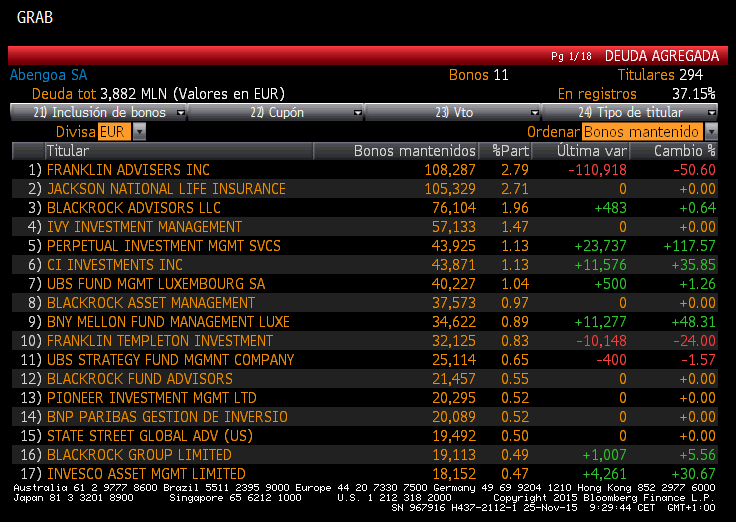The height and width of the screenshot is (522, 736).
Task: Click the 2.79 participation value
Action: [515, 170]
